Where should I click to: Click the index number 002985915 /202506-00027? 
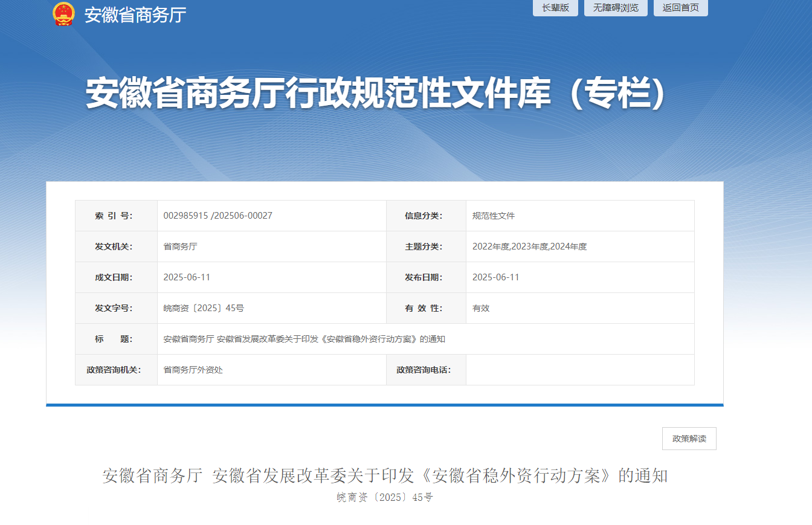coord(217,216)
